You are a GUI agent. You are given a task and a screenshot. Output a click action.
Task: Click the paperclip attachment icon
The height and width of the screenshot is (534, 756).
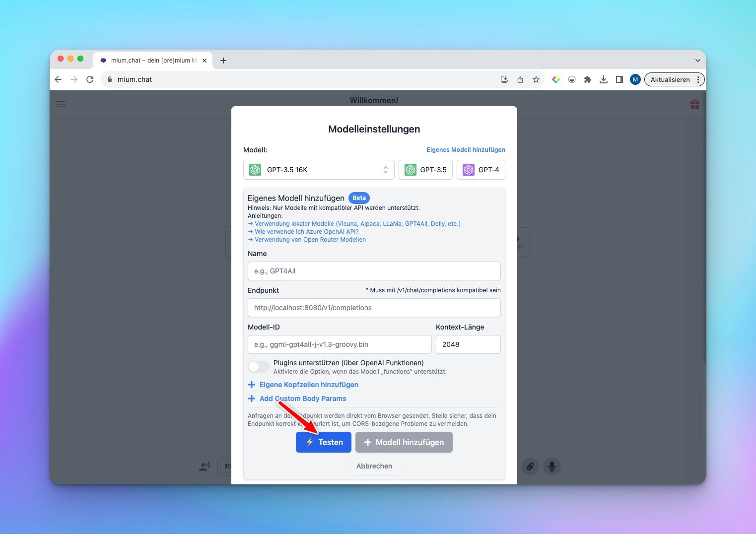530,467
